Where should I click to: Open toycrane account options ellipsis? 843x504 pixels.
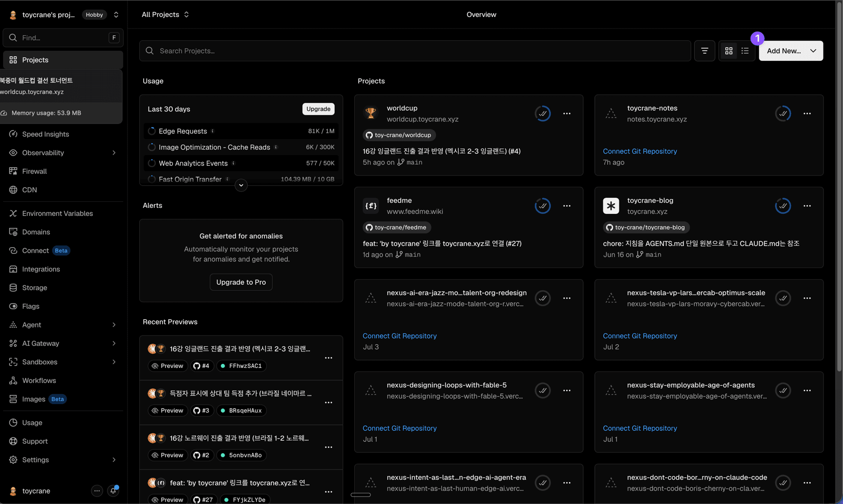point(97,491)
